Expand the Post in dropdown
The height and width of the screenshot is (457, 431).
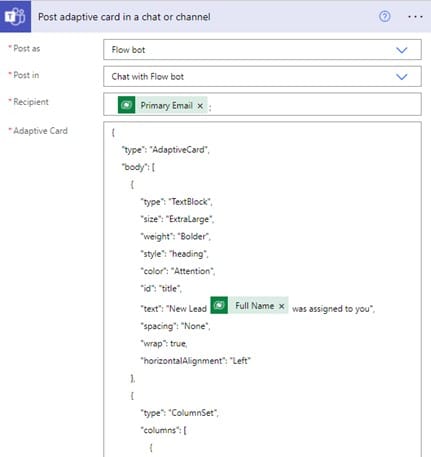pos(402,77)
